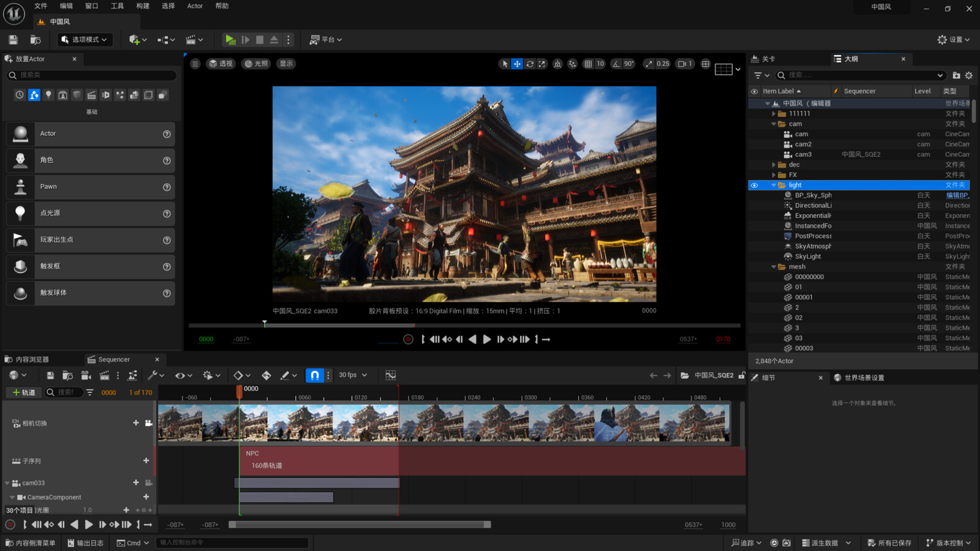Click the Sequencer render movie clapboard icon
Screen dimensions: 980x551
tap(104, 375)
